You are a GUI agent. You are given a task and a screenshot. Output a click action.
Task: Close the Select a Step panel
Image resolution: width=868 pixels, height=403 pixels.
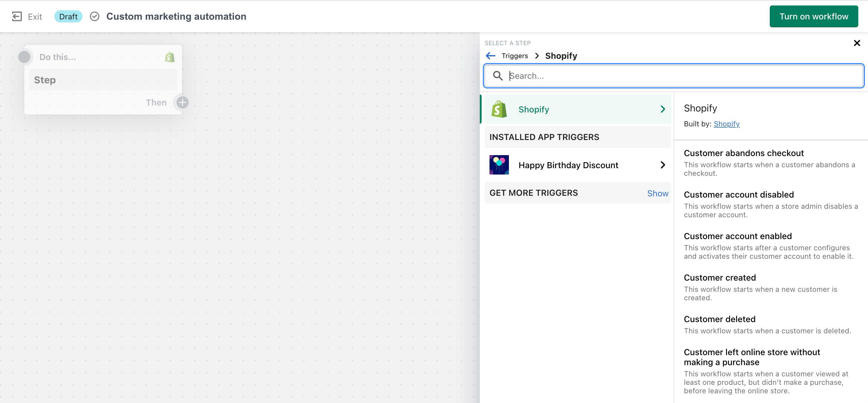(x=857, y=43)
